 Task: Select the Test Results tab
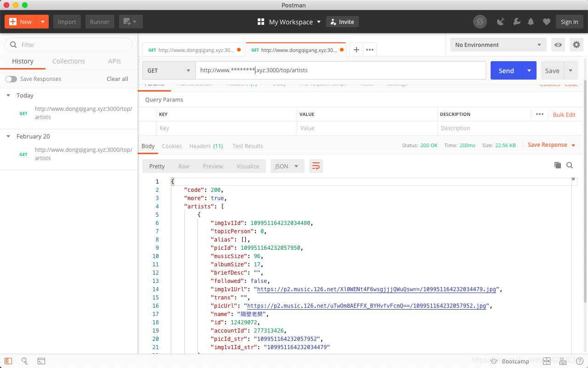coord(248,146)
